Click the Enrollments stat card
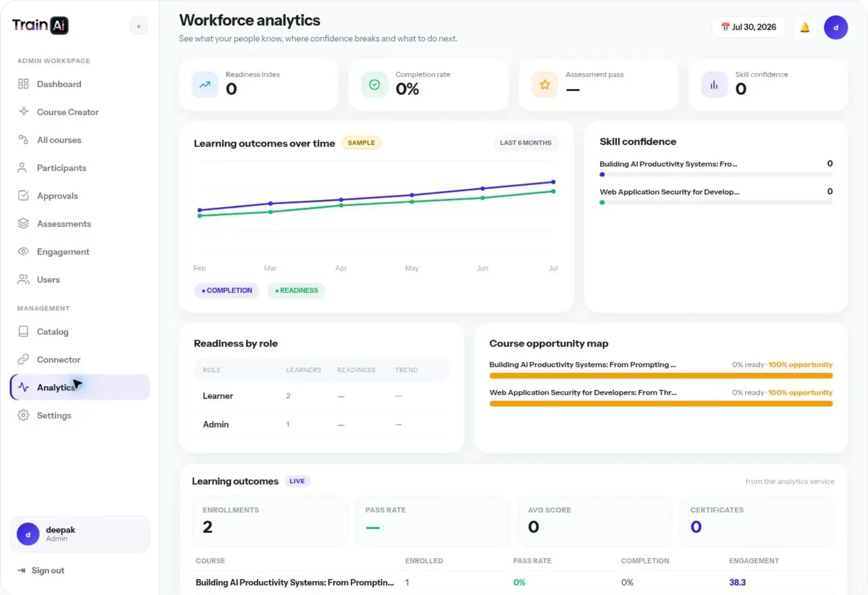The width and height of the screenshot is (868, 595). pyautogui.click(x=270, y=521)
